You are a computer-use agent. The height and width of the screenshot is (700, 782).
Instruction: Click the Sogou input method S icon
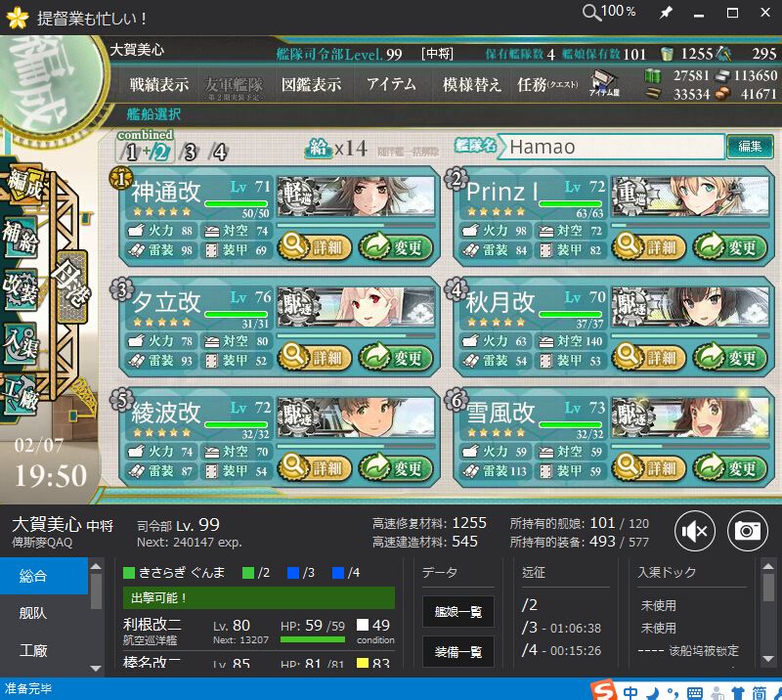click(x=603, y=691)
